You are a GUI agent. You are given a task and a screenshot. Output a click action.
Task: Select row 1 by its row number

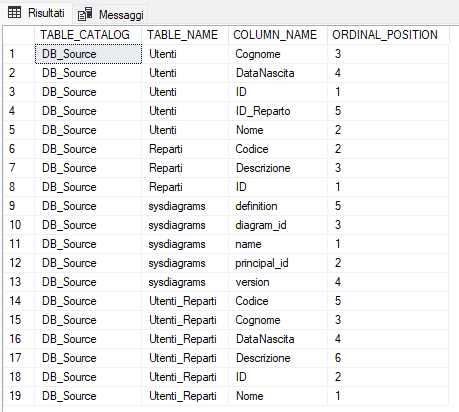click(19, 54)
